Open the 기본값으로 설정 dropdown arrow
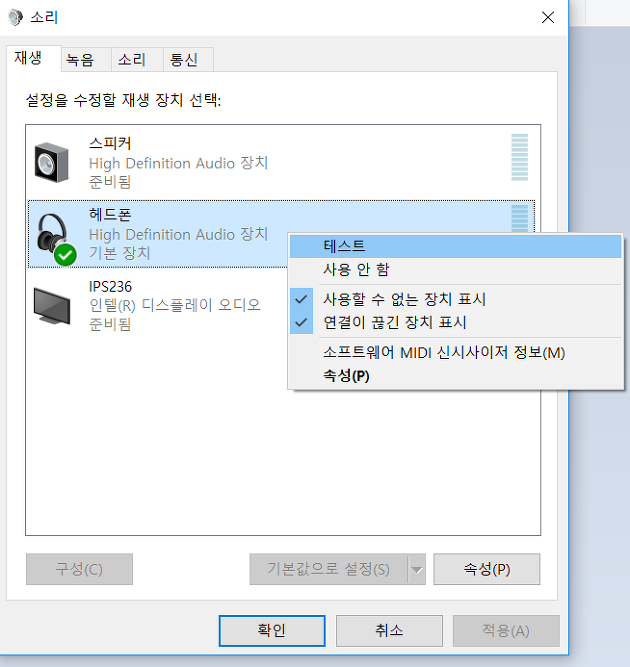Image resolution: width=630 pixels, height=667 pixels. tap(417, 569)
